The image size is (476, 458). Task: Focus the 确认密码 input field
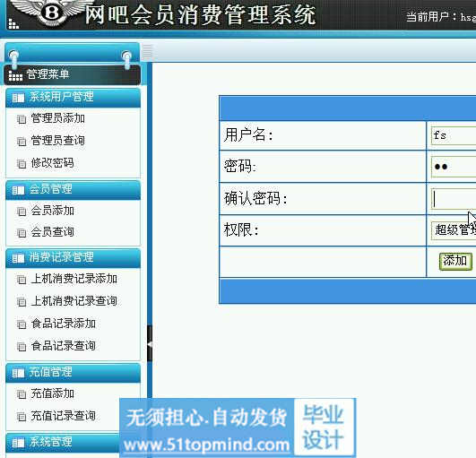tap(454, 199)
